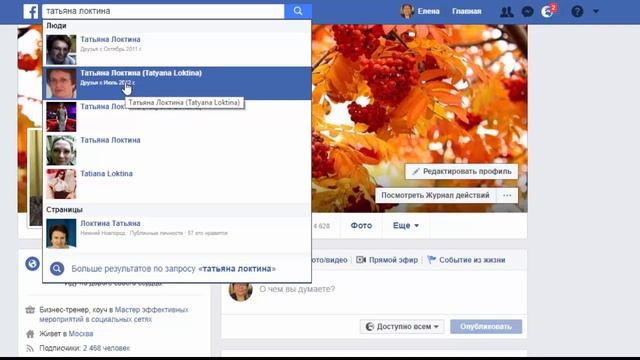Image resolution: width=640 pixels, height=360 pixels.
Task: Expand the account menu arrow
Action: click(596, 11)
